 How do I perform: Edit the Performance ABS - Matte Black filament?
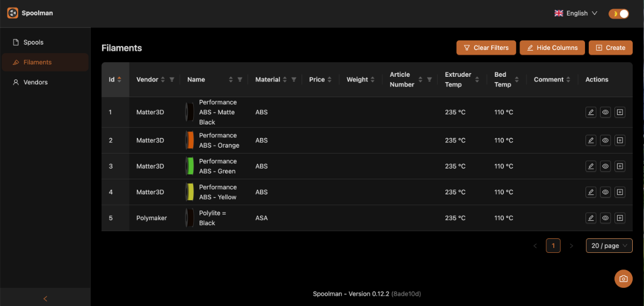click(591, 112)
